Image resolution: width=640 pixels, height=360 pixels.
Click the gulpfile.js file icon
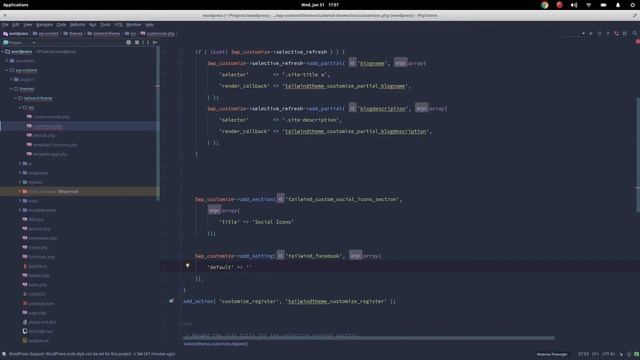click(x=25, y=266)
